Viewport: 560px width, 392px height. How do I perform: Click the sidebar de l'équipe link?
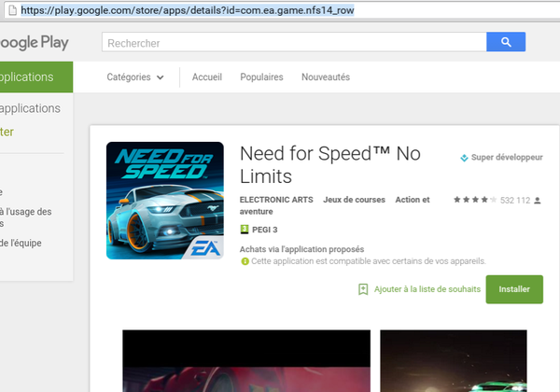point(21,243)
